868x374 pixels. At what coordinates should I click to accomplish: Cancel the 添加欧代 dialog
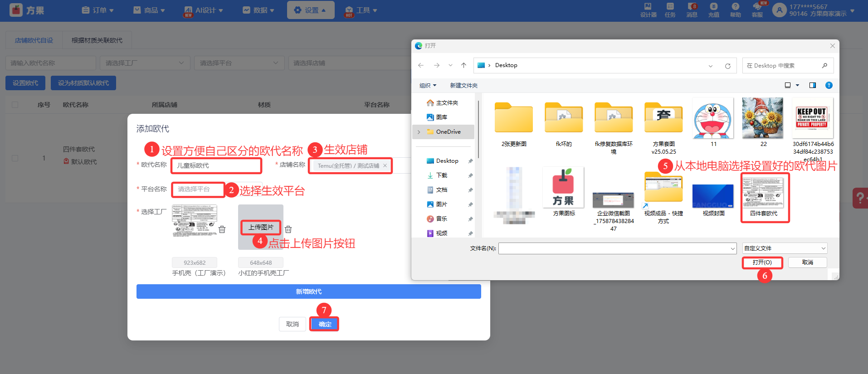coord(293,324)
